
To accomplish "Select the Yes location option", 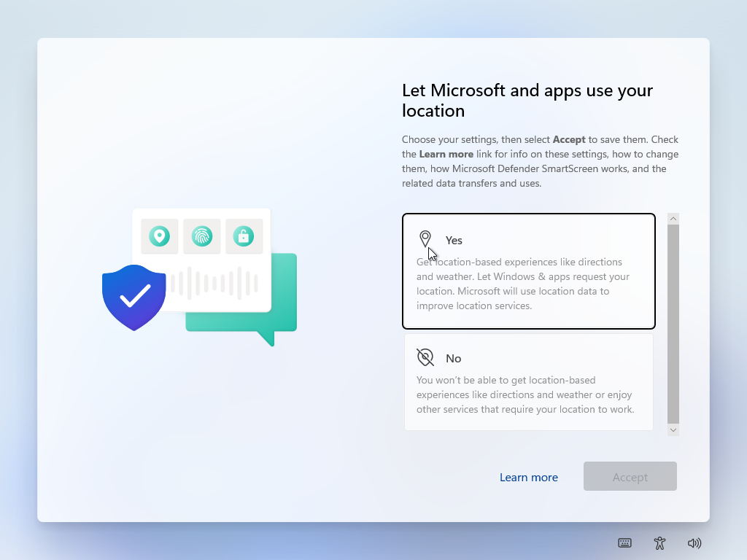I will pos(528,271).
